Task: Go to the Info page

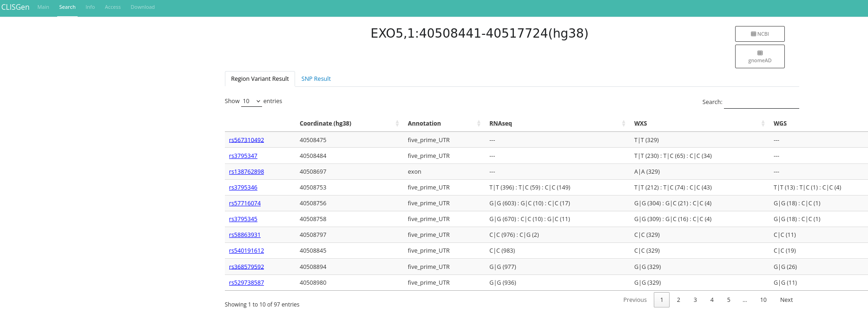Action: tap(90, 7)
